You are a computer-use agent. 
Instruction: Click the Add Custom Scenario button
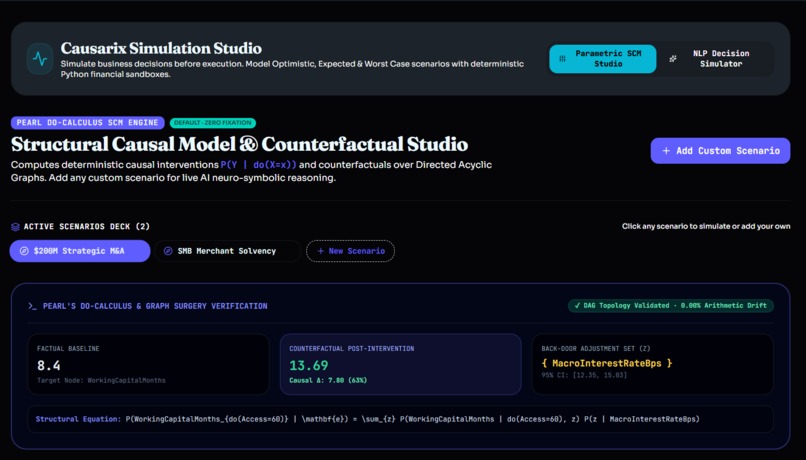(720, 151)
